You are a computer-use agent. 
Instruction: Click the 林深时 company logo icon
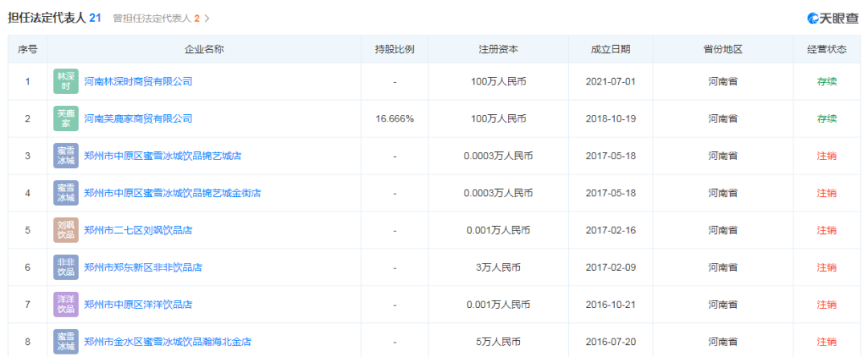pyautogui.click(x=66, y=81)
